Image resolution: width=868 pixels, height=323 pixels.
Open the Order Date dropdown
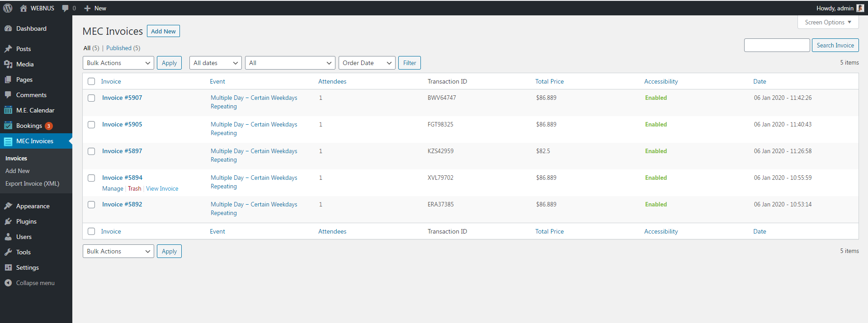(367, 63)
